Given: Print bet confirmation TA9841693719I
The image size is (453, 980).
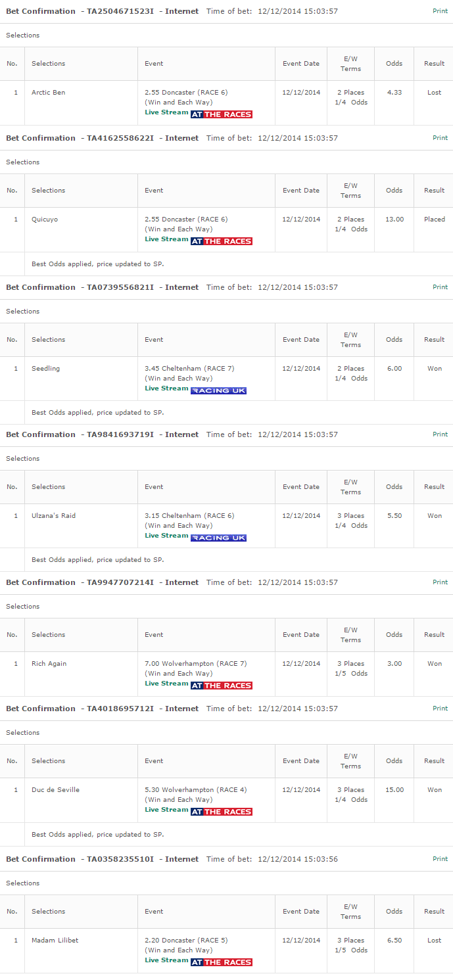Looking at the screenshot, I should tap(440, 434).
